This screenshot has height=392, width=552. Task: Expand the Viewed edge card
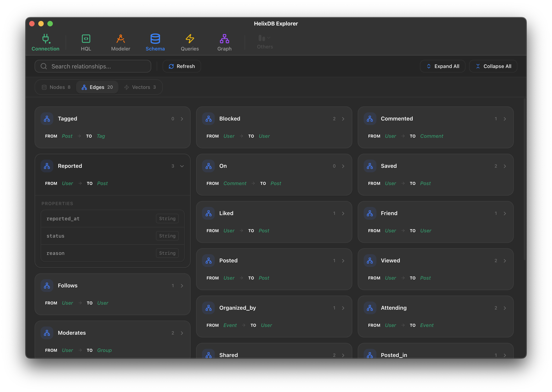tap(505, 261)
